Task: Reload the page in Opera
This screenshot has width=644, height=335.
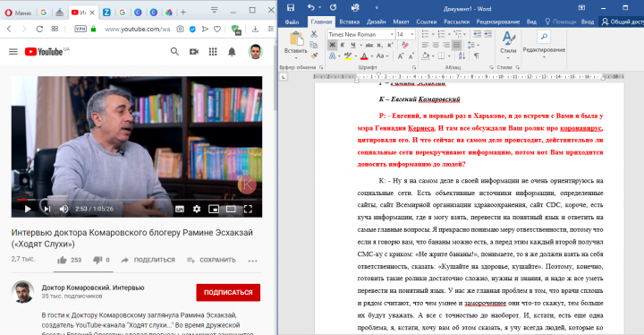Action: [x=39, y=29]
